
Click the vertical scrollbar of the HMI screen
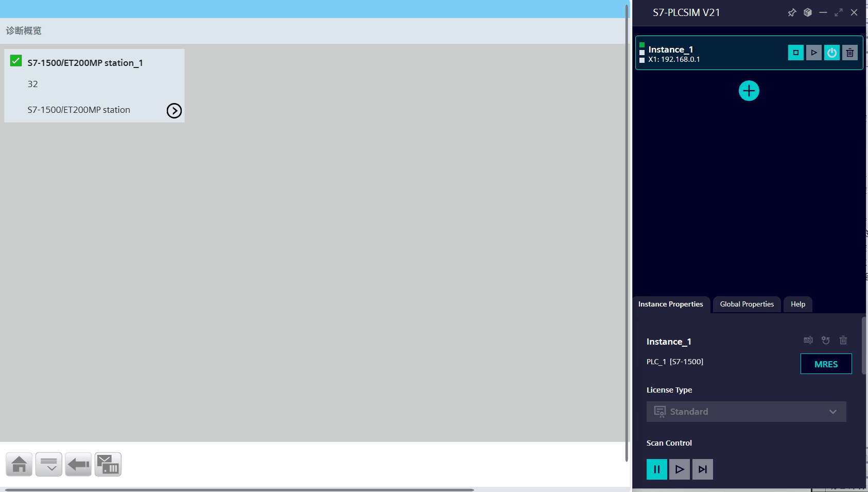(x=627, y=233)
